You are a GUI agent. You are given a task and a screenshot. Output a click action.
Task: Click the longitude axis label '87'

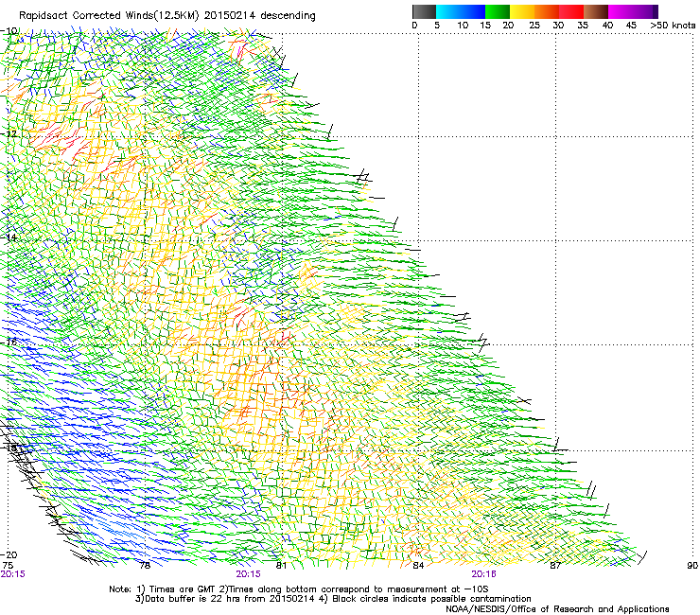(x=555, y=566)
